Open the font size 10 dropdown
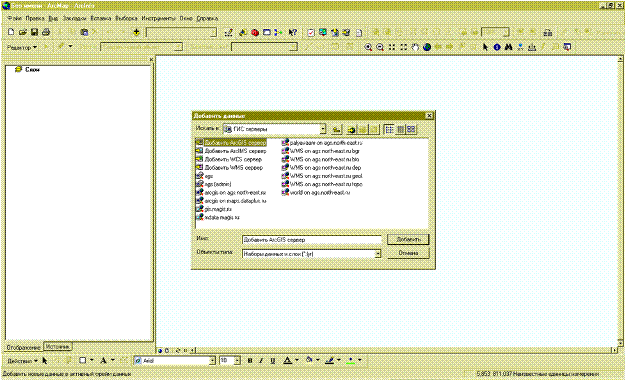Screen dimensions: 626x381 click(237, 361)
